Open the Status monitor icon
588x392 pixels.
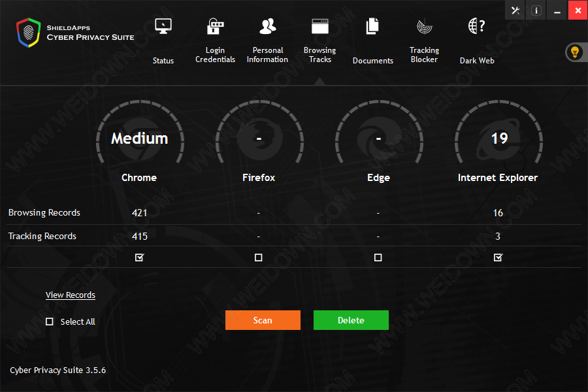(163, 26)
